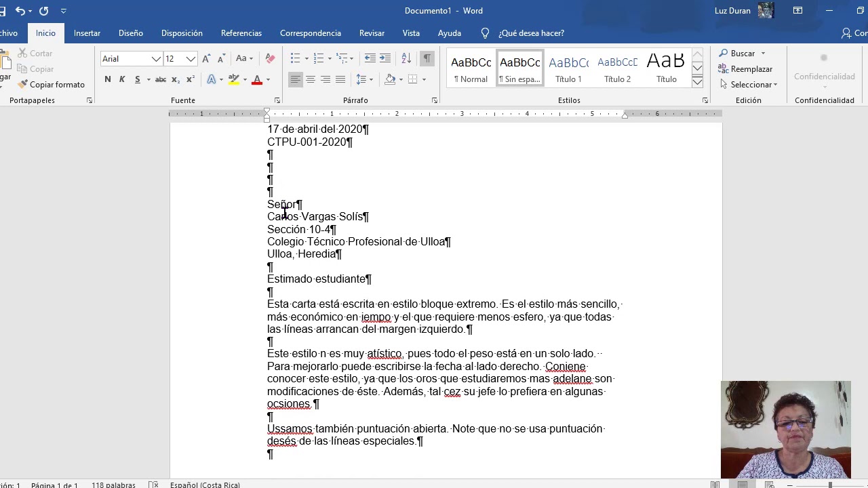This screenshot has height=488, width=868.
Task: Open the Arial font name dropdown
Action: pyautogui.click(x=156, y=59)
